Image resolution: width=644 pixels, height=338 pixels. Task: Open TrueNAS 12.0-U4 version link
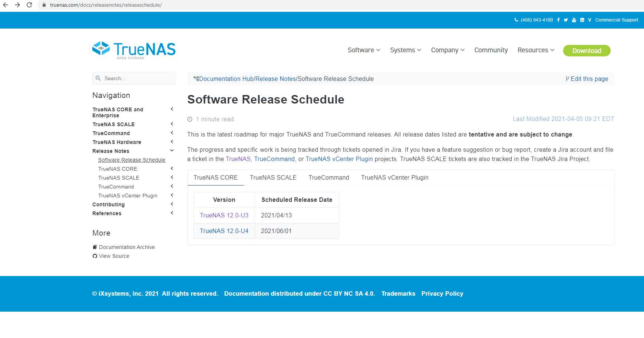[x=224, y=231]
